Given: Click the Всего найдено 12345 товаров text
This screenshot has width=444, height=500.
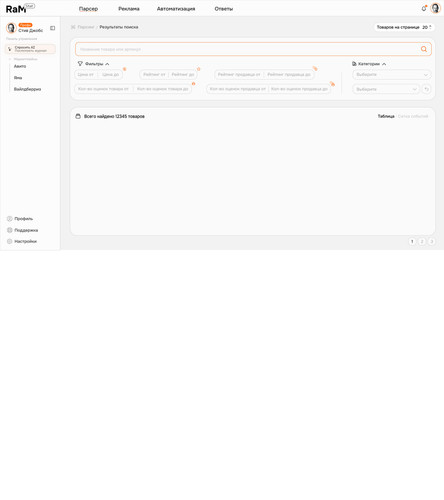Looking at the screenshot, I should [114, 116].
